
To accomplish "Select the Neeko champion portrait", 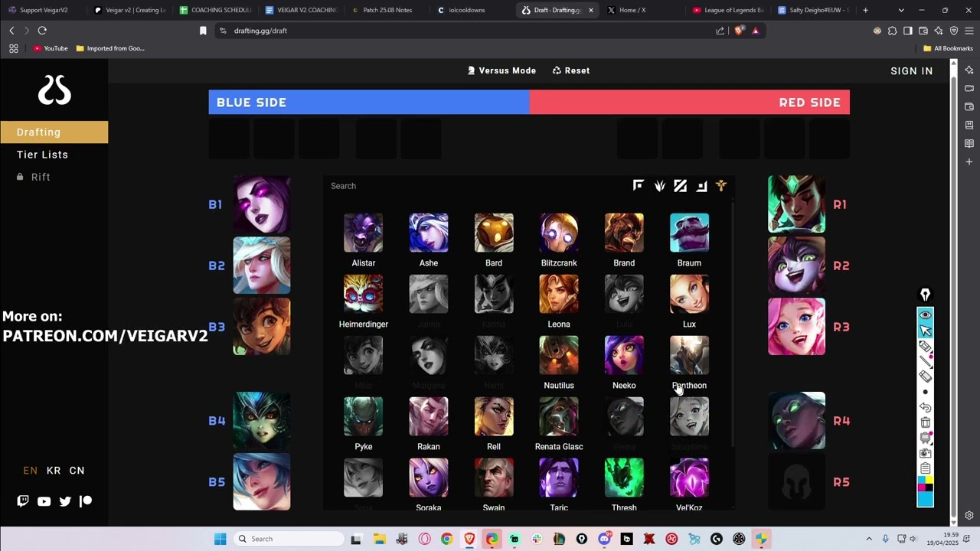I will pos(624,355).
